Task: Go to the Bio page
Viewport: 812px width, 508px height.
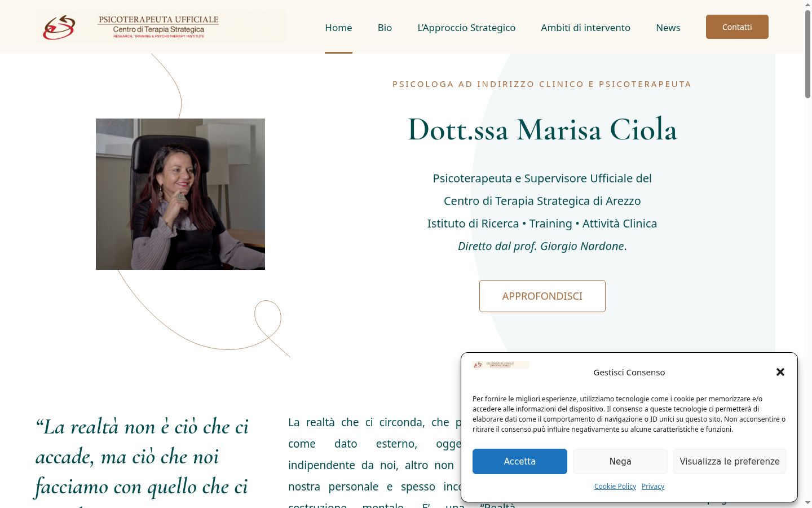Action: (385, 28)
